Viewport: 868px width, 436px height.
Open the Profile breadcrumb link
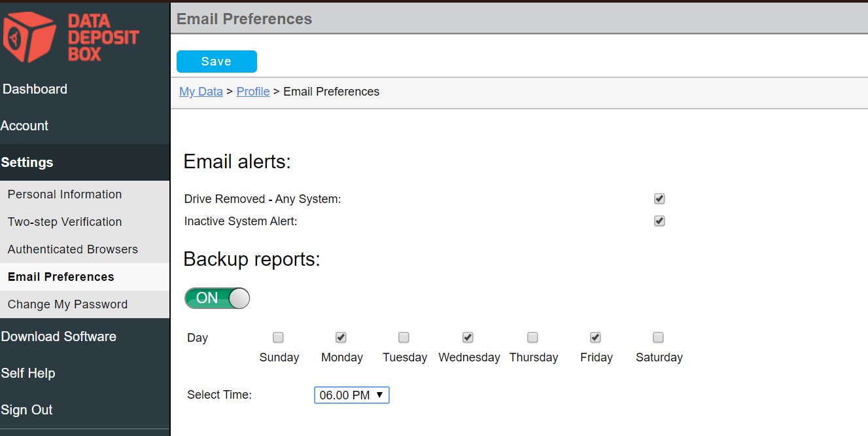pos(253,91)
